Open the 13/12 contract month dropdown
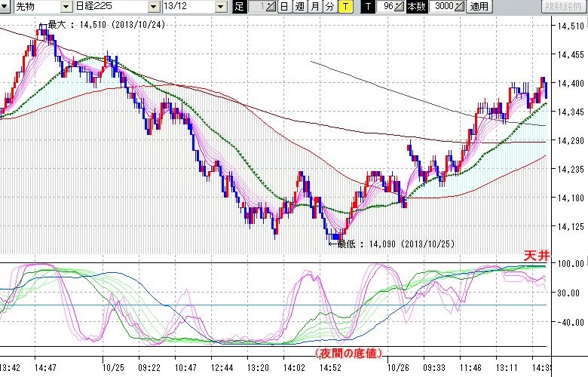588x377 pixels. [x=220, y=7]
